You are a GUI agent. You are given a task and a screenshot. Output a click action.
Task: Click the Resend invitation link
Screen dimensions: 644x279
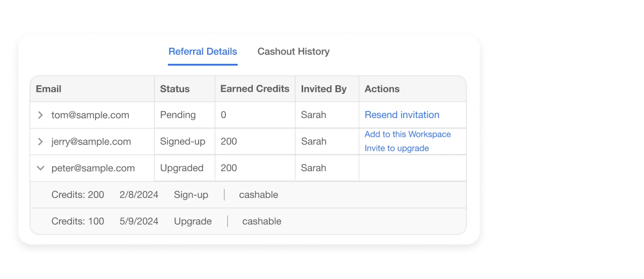click(x=402, y=115)
